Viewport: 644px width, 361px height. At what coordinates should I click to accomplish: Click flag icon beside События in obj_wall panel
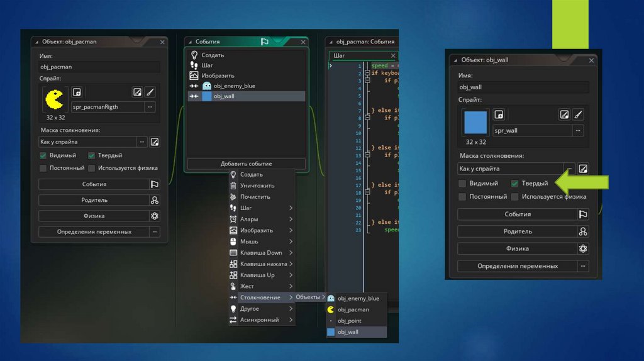click(x=583, y=214)
